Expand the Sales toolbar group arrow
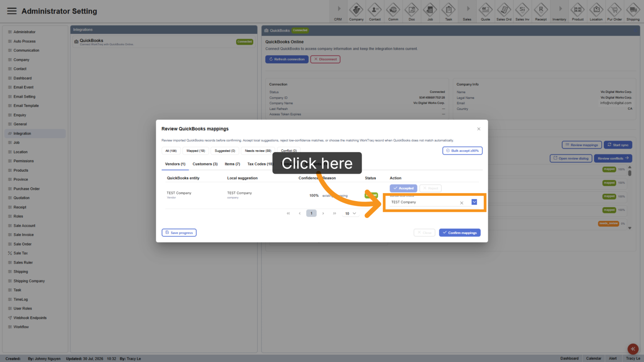 (x=468, y=9)
